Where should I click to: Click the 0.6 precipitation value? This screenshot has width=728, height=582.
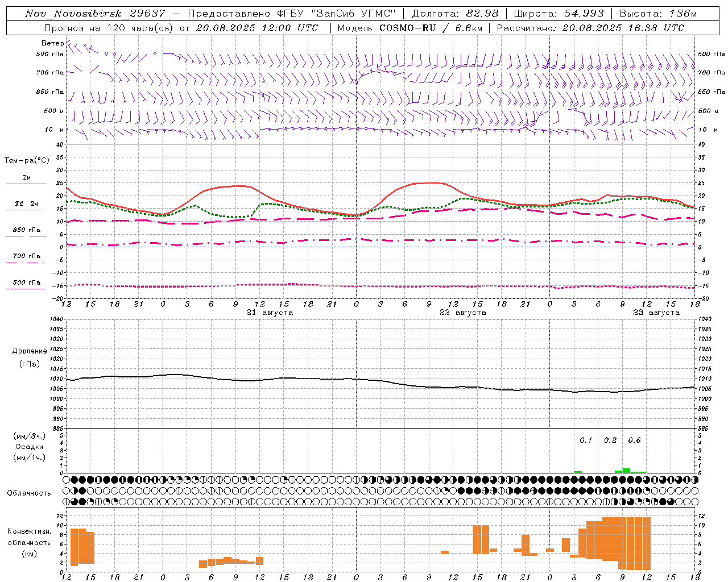pos(634,440)
